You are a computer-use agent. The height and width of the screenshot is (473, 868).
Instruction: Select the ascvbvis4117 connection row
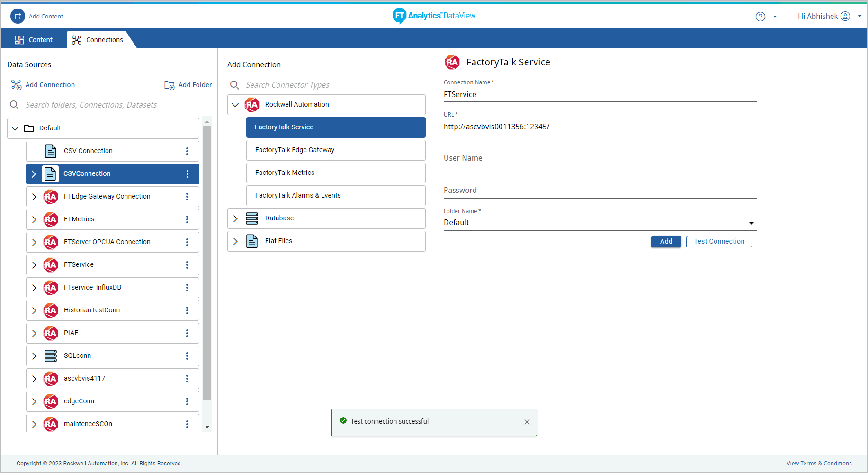coord(113,378)
